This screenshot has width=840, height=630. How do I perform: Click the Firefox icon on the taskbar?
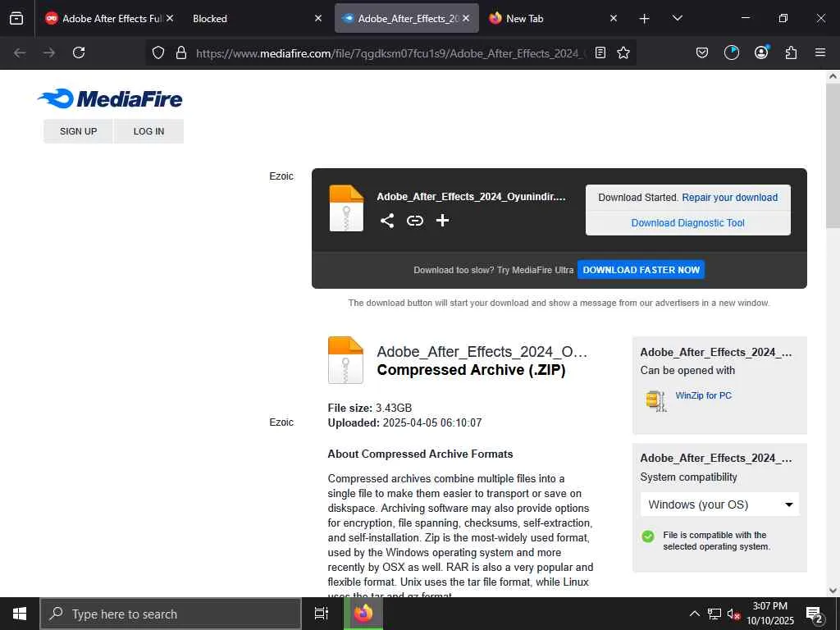click(363, 614)
